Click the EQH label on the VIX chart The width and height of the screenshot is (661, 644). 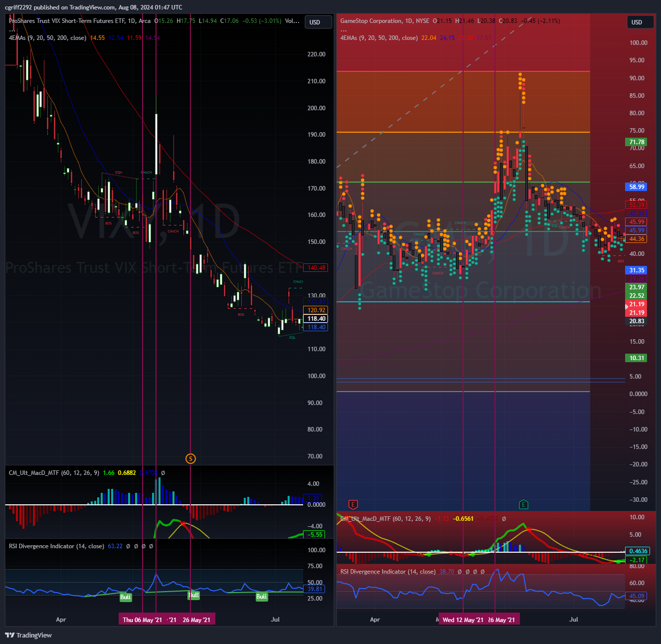tap(119, 173)
